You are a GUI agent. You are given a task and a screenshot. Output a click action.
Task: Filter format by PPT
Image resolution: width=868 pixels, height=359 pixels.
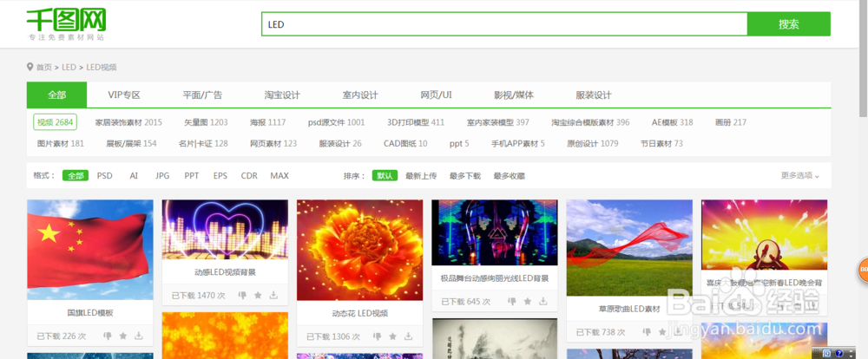192,176
